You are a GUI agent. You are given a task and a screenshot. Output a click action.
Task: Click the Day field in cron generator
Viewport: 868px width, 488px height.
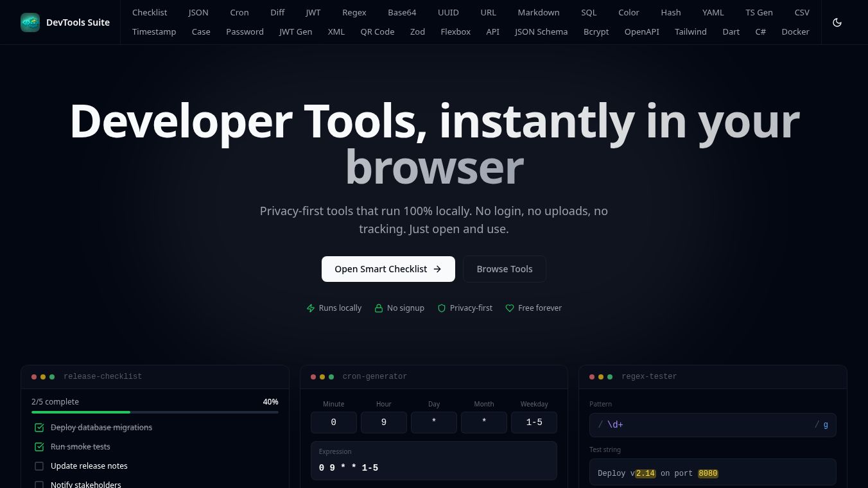[434, 423]
